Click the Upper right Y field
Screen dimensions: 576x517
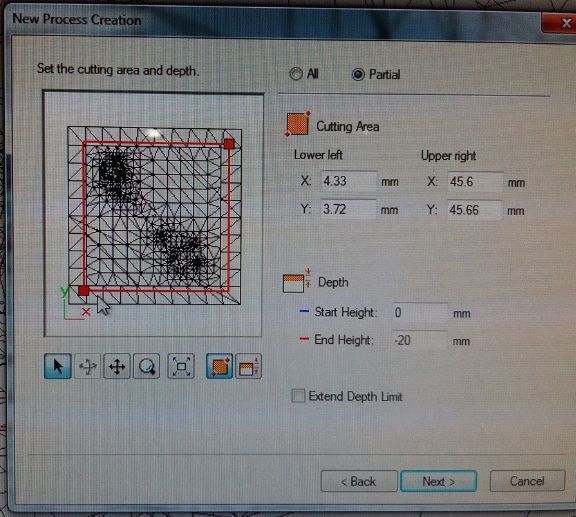click(x=475, y=210)
